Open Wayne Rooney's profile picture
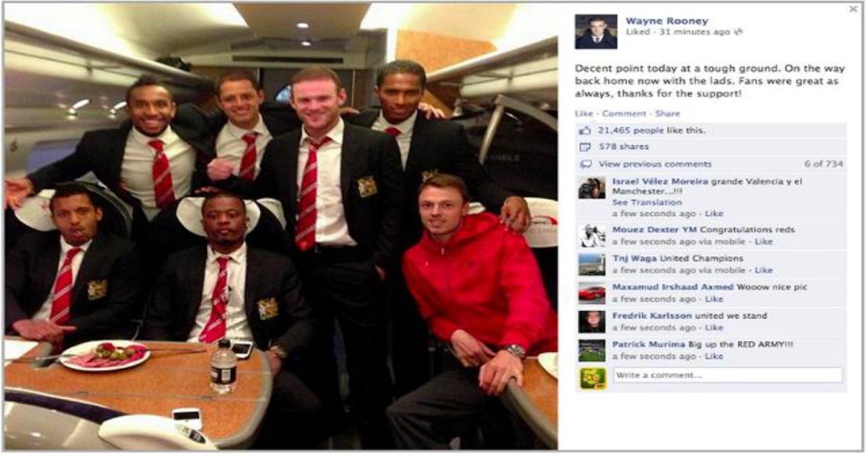Image resolution: width=868 pixels, height=456 pixels. [x=596, y=32]
